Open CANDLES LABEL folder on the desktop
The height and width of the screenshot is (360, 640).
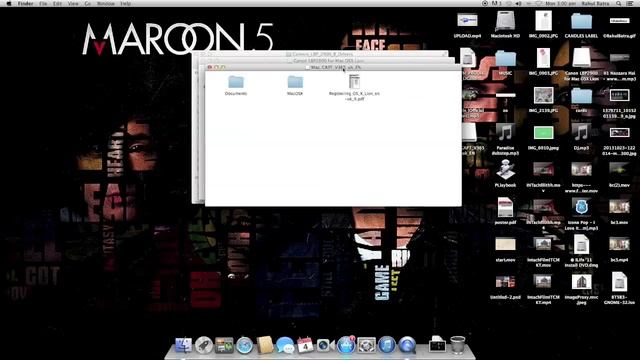(581, 21)
